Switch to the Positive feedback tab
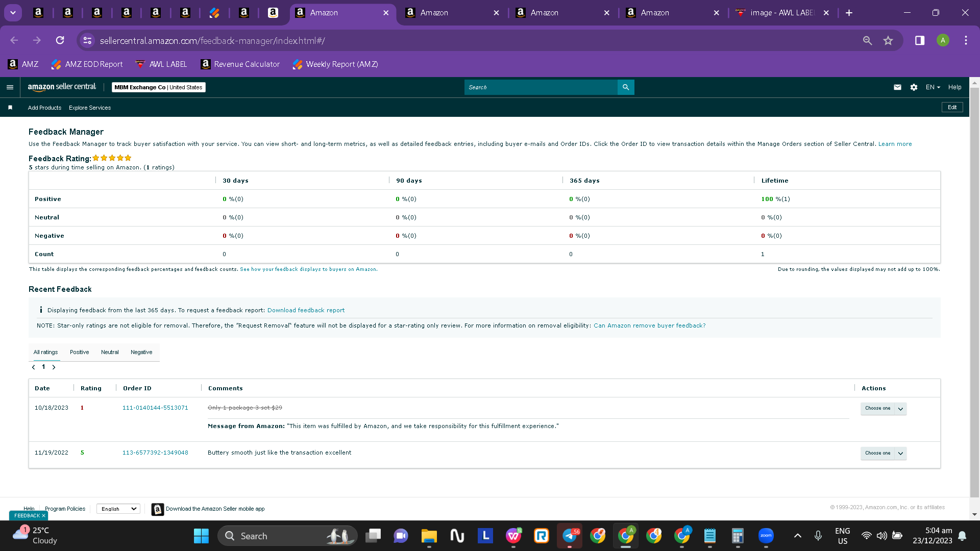Image resolution: width=980 pixels, height=551 pixels. (79, 352)
